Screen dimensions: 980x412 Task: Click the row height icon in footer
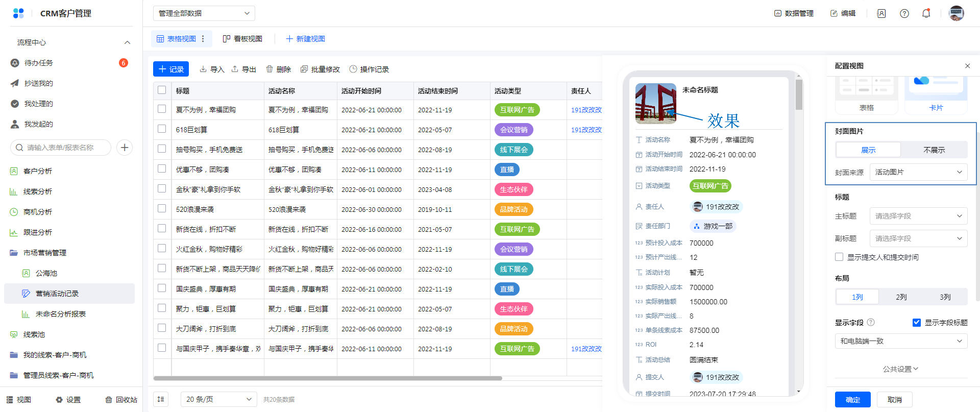click(161, 399)
